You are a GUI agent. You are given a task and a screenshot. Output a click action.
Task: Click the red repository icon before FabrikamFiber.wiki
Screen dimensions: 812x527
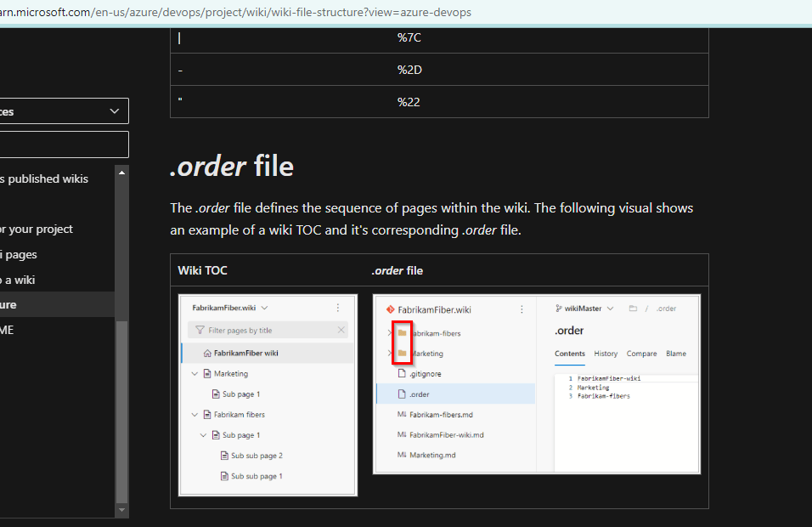(x=389, y=309)
